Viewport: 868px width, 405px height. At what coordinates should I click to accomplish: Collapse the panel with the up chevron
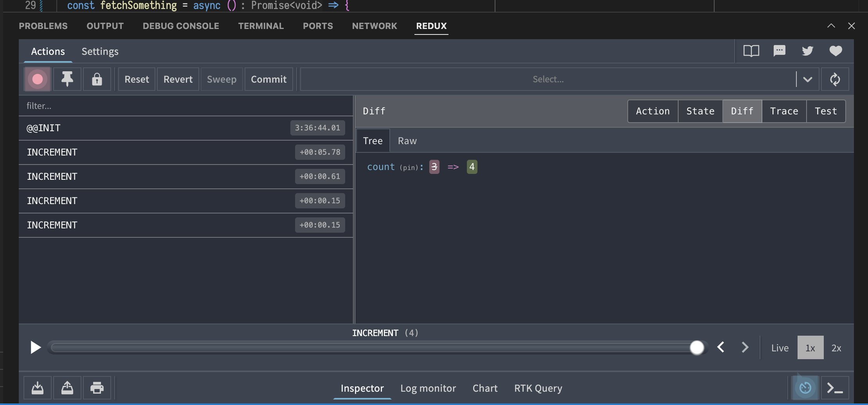pos(831,26)
